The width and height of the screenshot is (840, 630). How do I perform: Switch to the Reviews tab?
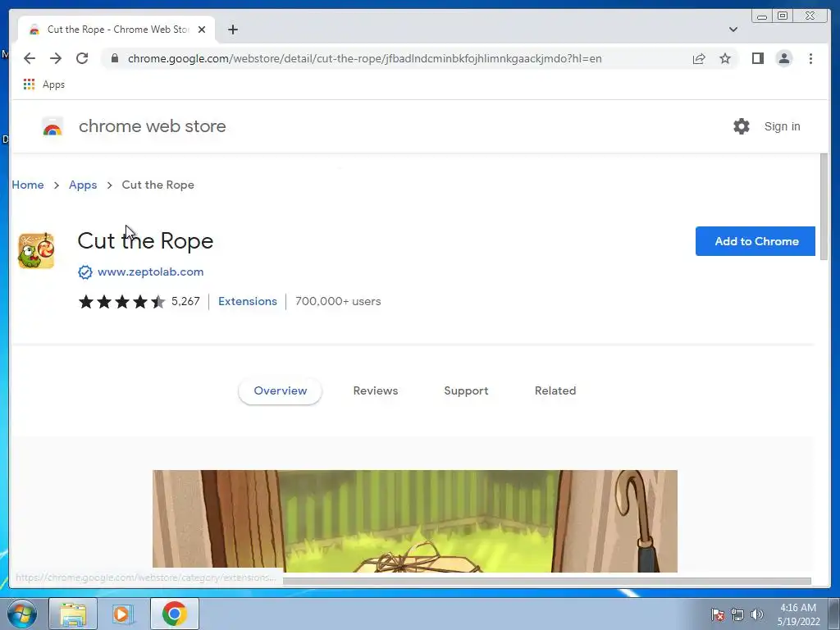[x=376, y=391]
